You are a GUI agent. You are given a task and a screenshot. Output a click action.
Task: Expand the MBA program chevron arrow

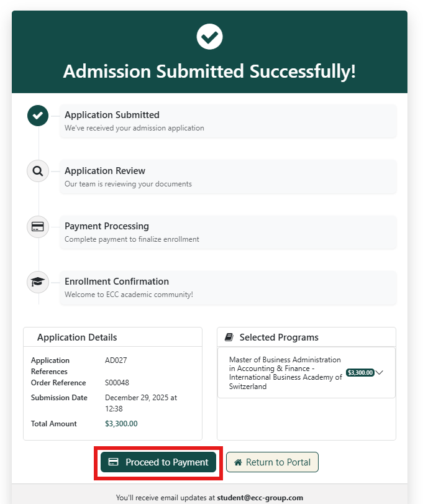pos(380,373)
